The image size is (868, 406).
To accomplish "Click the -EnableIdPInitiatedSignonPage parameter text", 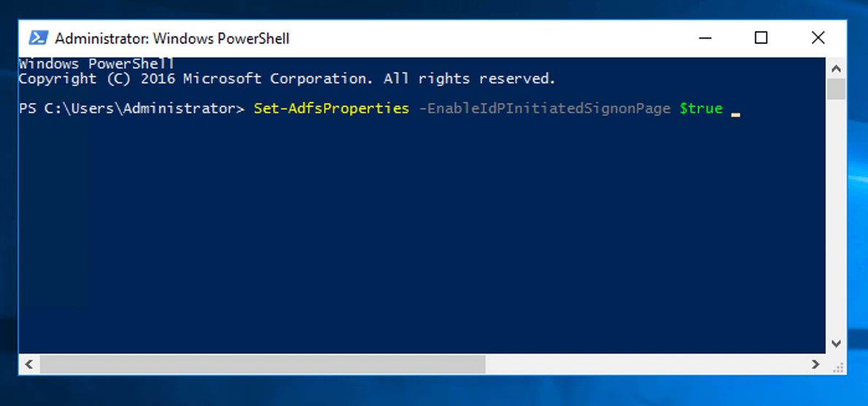I will (x=544, y=109).
